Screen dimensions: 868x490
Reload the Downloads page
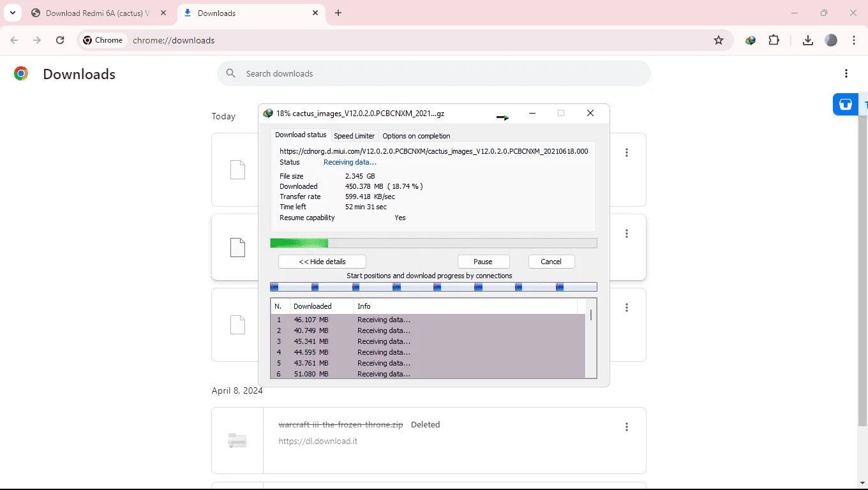pos(60,40)
